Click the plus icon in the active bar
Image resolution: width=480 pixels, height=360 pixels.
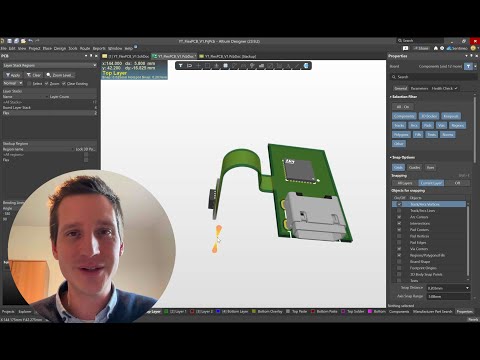click(x=198, y=66)
